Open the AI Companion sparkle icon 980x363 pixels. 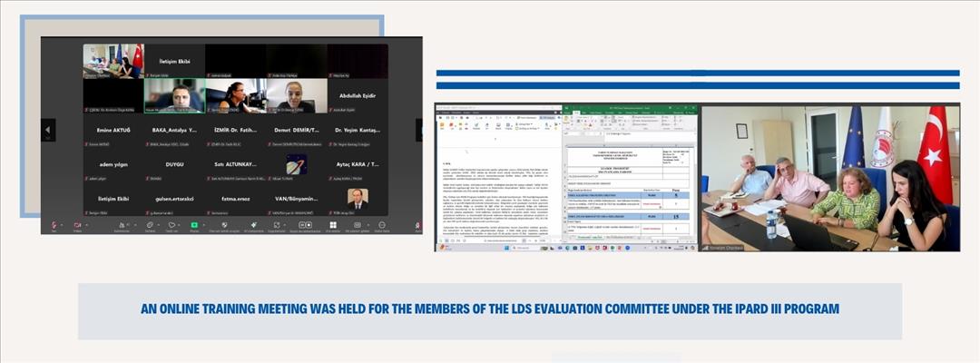click(254, 224)
